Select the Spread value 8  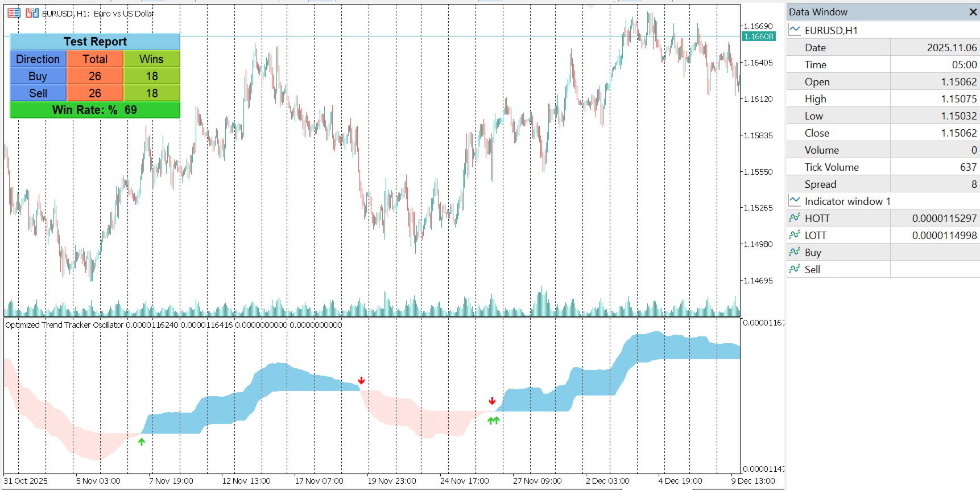coord(974,184)
